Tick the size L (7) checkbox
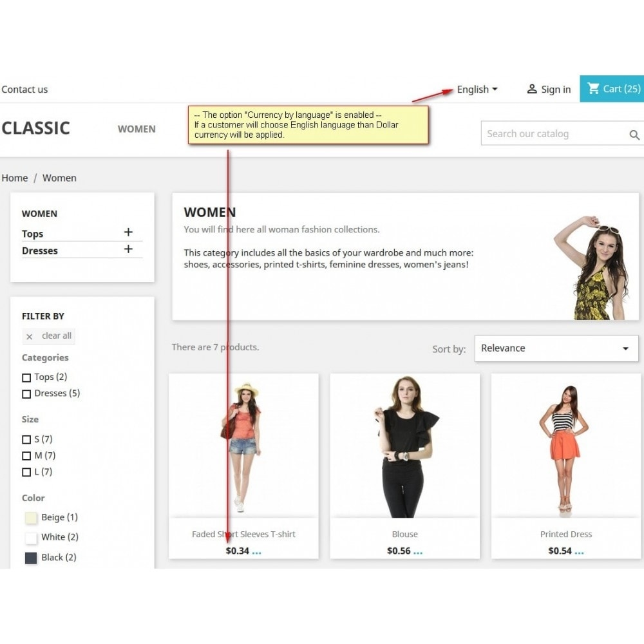 [26, 472]
